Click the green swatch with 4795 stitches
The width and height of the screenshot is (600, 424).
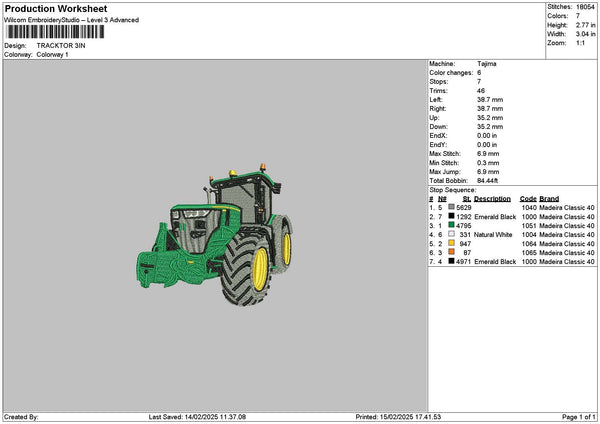point(452,225)
